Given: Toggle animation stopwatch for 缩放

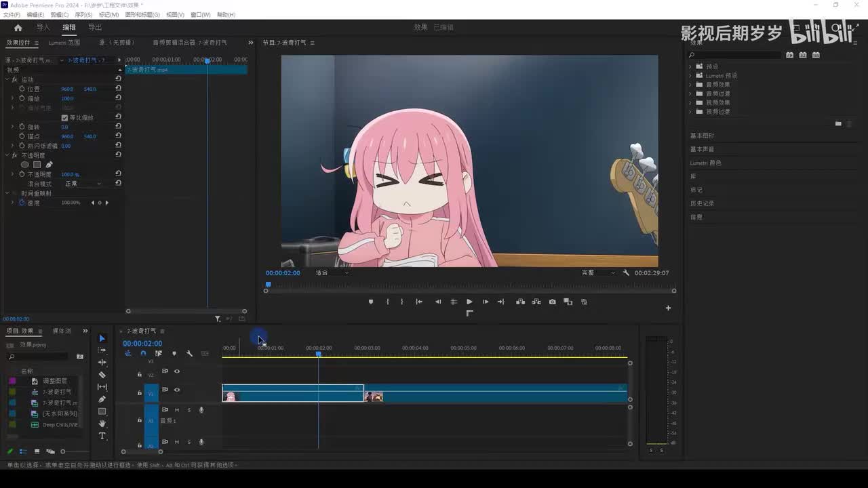Looking at the screenshot, I should coord(22,98).
